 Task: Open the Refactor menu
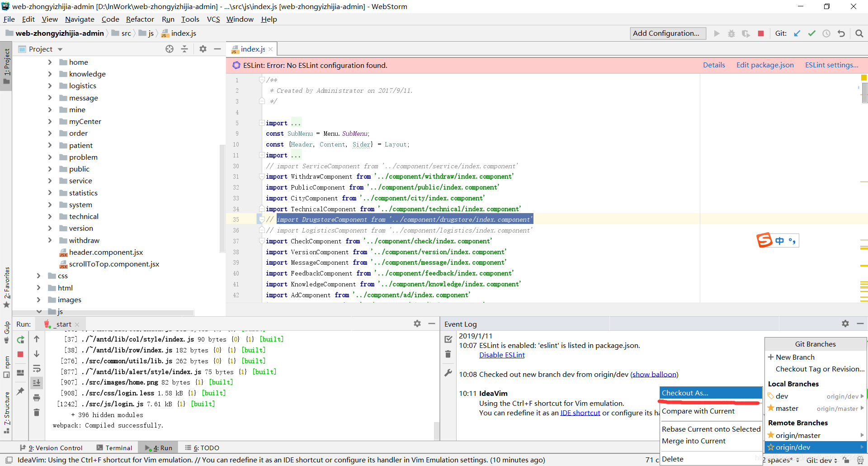tap(140, 19)
